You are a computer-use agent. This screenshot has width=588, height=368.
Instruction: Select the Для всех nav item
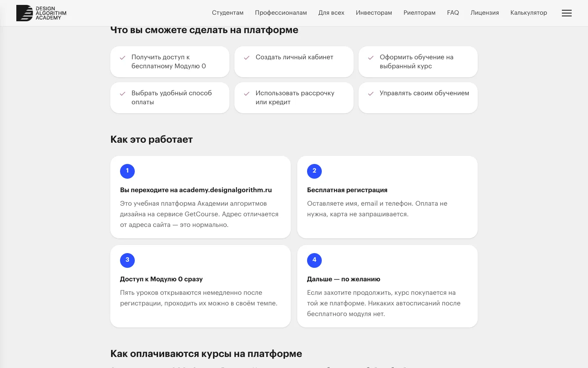click(x=331, y=13)
